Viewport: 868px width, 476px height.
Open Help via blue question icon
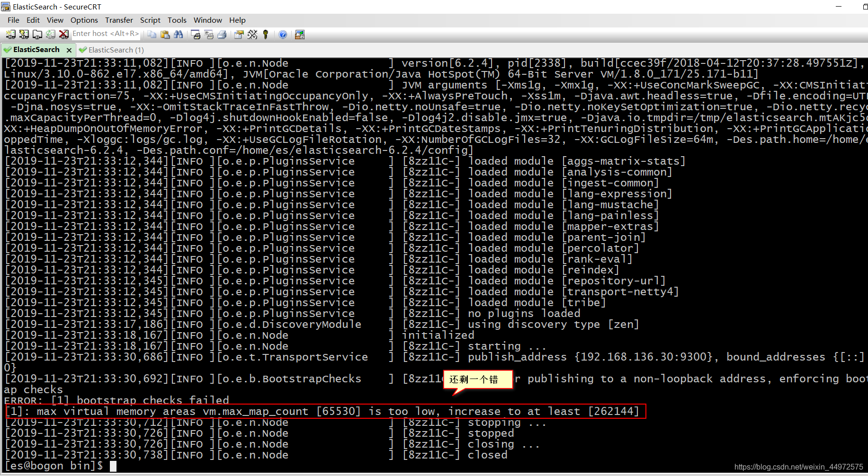pos(283,35)
